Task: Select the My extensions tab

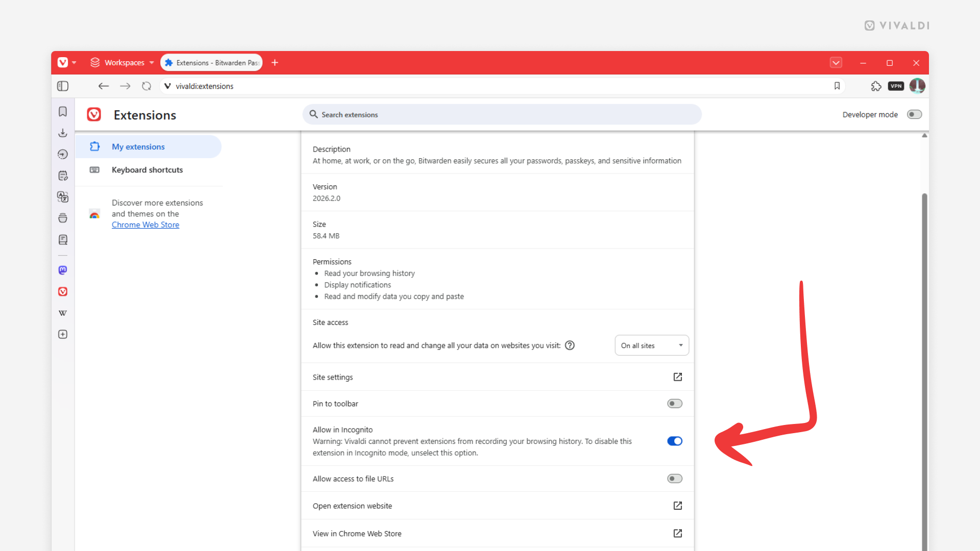Action: click(x=138, y=146)
